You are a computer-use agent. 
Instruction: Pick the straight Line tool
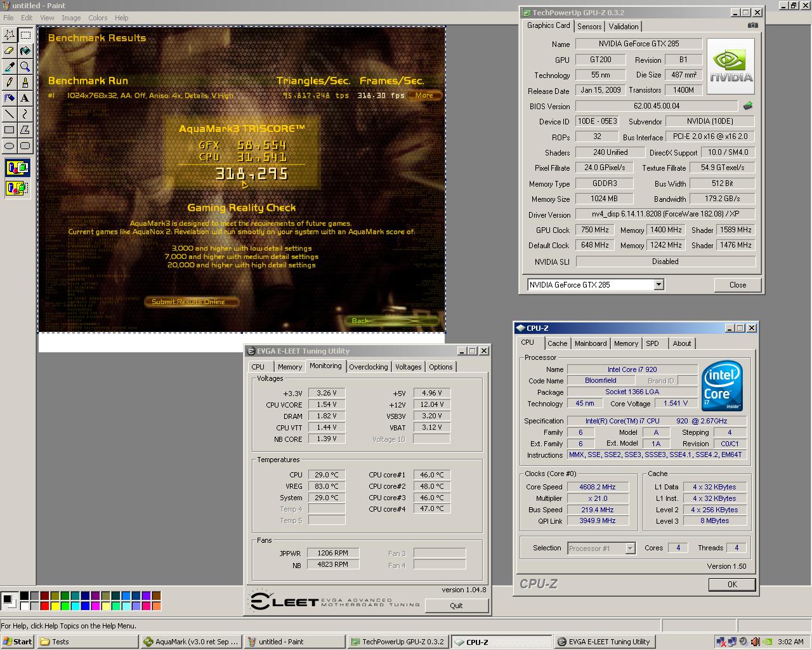[x=10, y=114]
